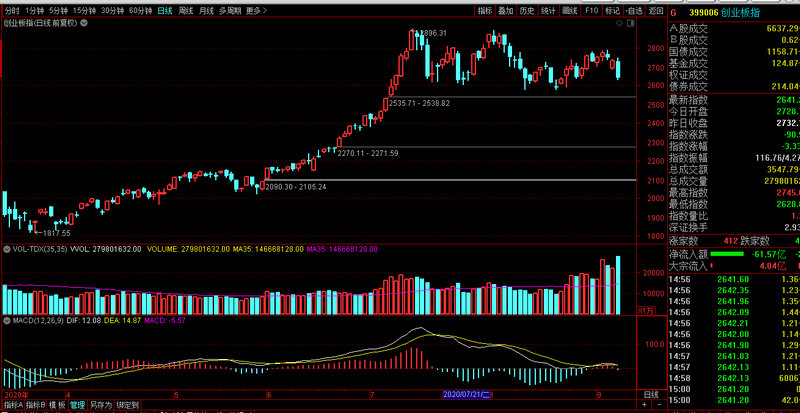This screenshot has height=413, width=800.
Task: Add to watchlist with 自选 button
Action: 634,10
